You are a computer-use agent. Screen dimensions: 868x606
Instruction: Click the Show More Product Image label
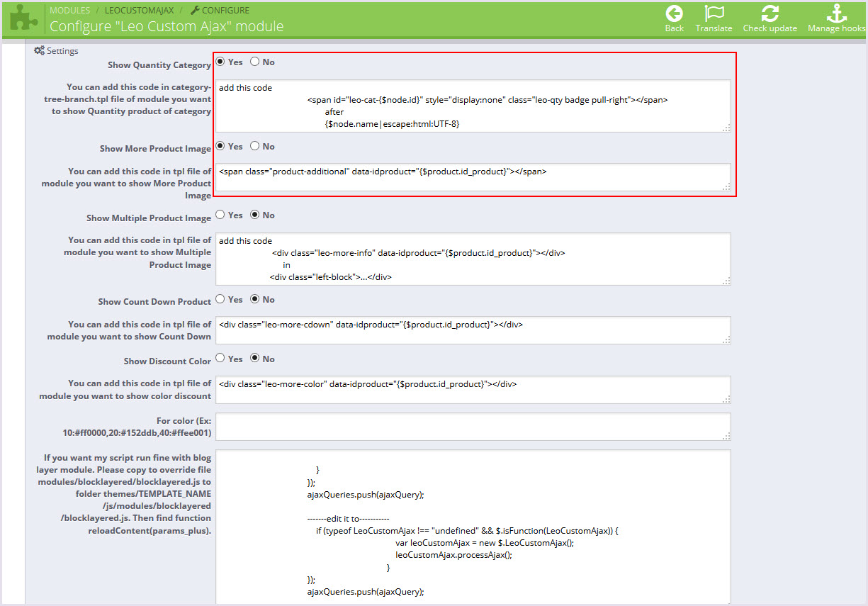155,148
